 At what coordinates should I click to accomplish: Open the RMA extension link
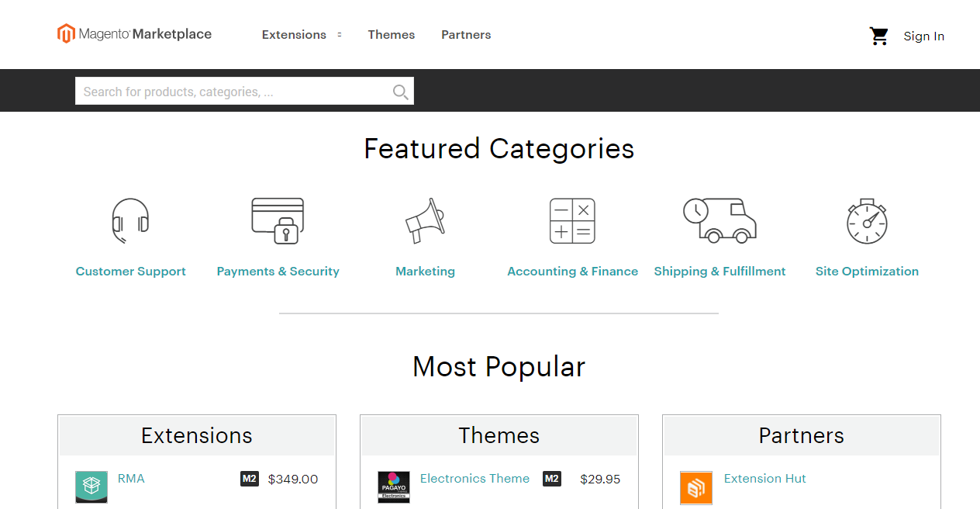131,479
